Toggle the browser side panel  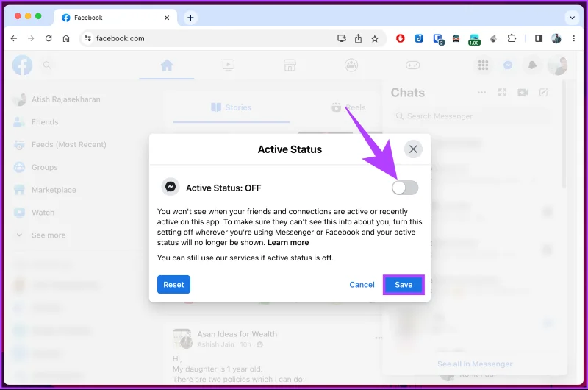pos(539,38)
